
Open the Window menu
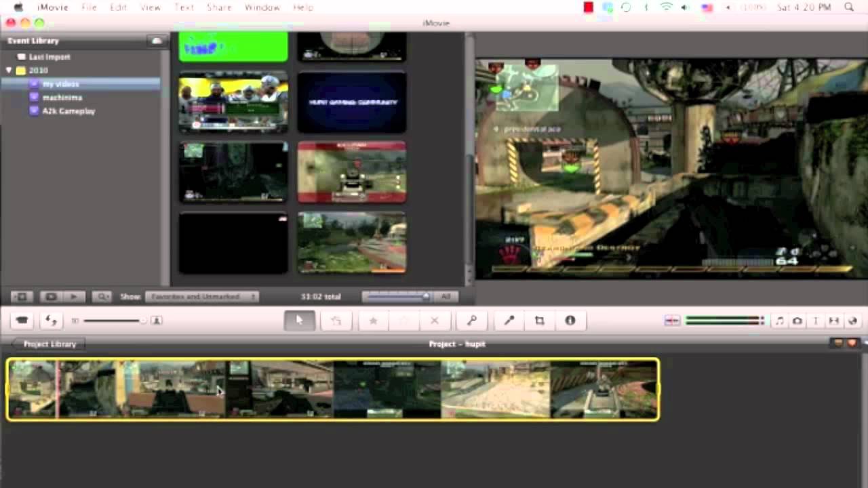pos(262,7)
